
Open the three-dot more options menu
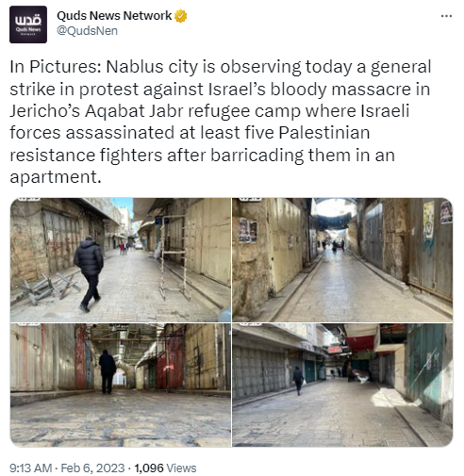tap(446, 16)
